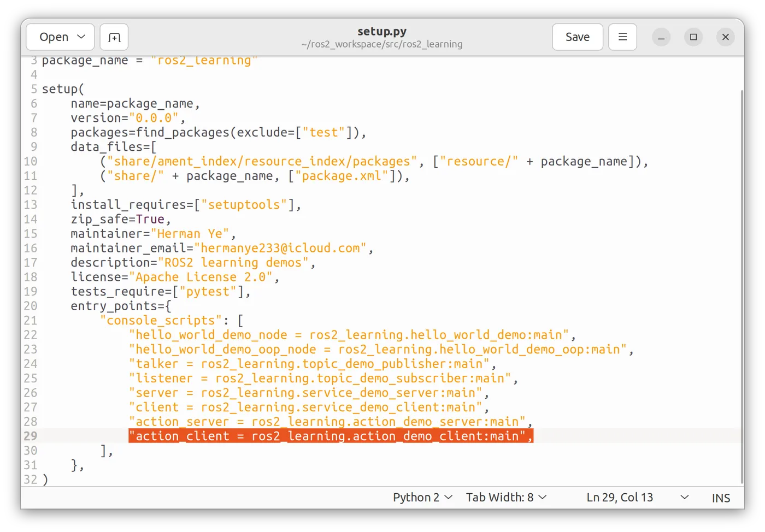Viewport: 765px width, 532px height.
Task: Click the talker topic_demo_publisher line
Action: pos(313,364)
